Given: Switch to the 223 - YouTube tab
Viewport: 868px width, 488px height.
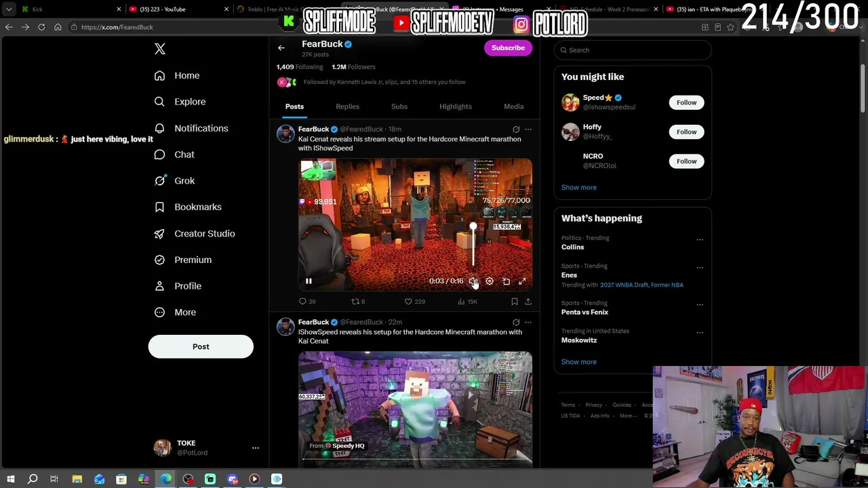Looking at the screenshot, I should point(179,9).
